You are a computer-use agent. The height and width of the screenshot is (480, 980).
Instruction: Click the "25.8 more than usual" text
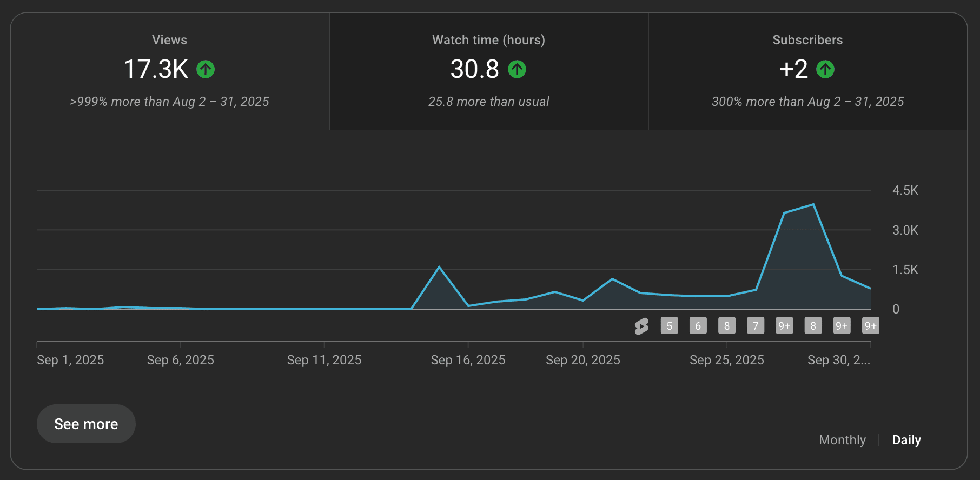(x=488, y=102)
